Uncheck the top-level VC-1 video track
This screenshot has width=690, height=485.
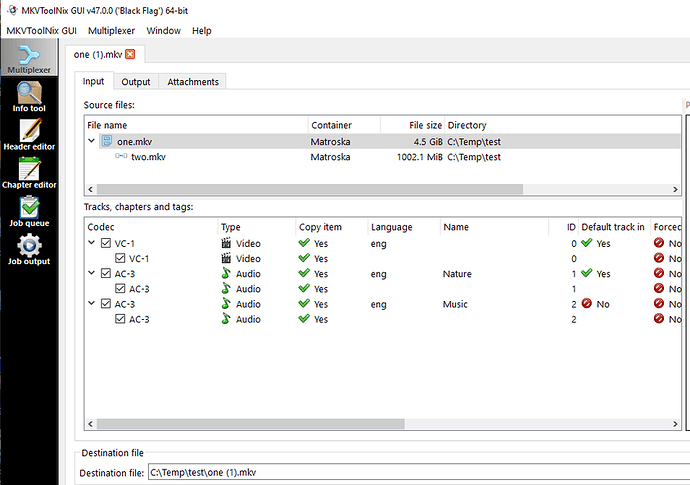click(x=106, y=243)
